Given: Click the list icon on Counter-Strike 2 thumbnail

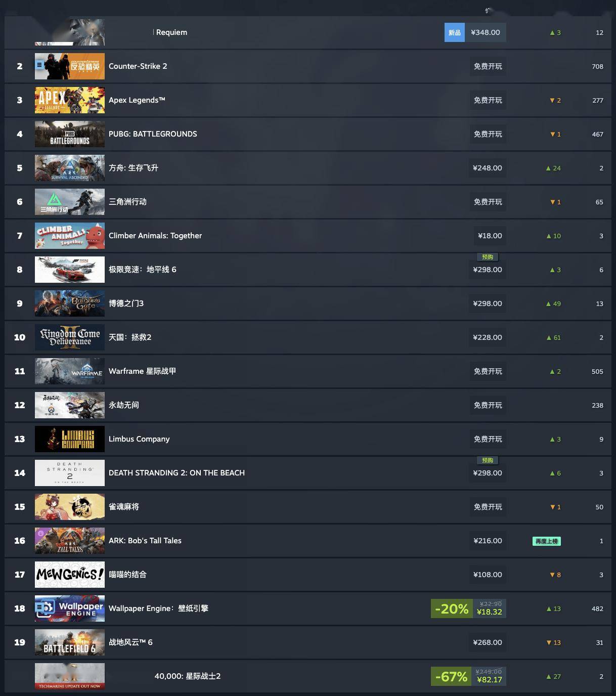Looking at the screenshot, I should [x=39, y=65].
